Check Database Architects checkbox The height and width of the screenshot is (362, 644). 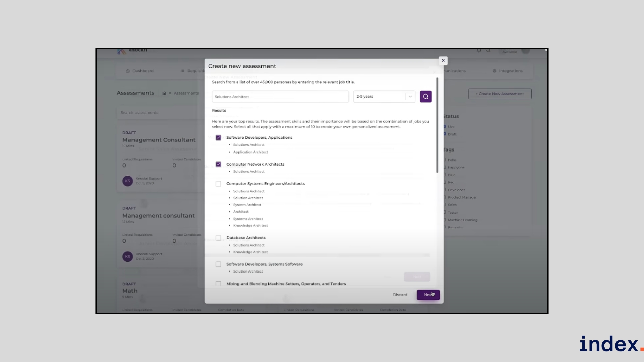[218, 238]
